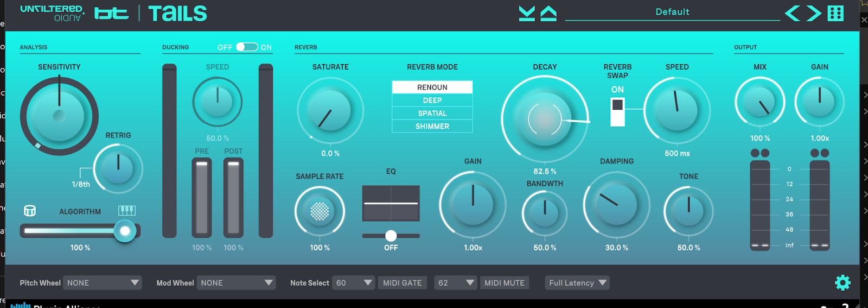868x308 pixels.
Task: Toggle the Reverb Swap switch
Action: (617, 112)
